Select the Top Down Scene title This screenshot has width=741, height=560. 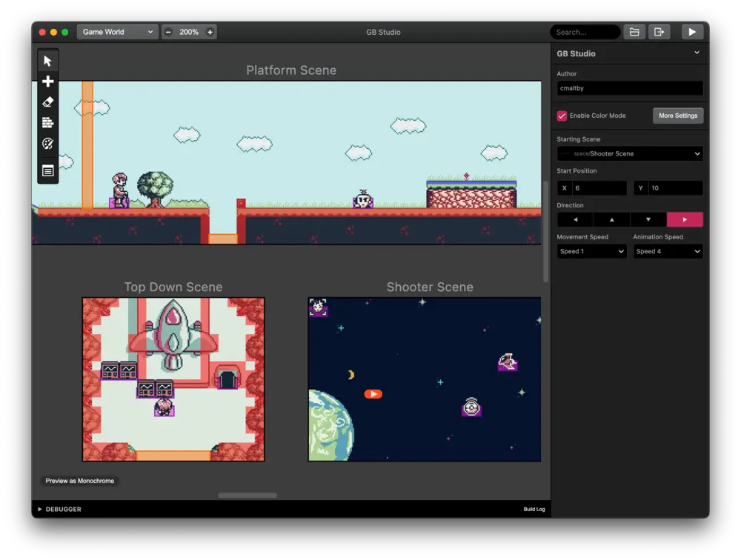click(173, 287)
